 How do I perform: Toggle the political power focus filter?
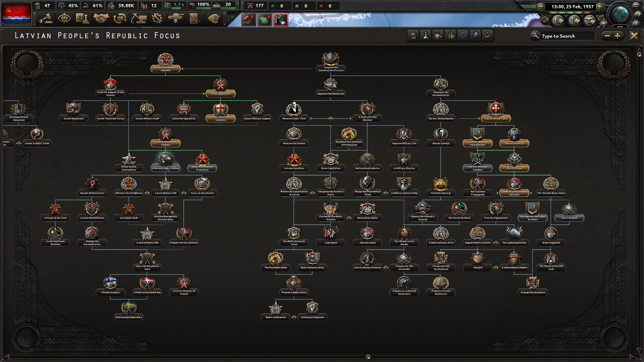(413, 36)
